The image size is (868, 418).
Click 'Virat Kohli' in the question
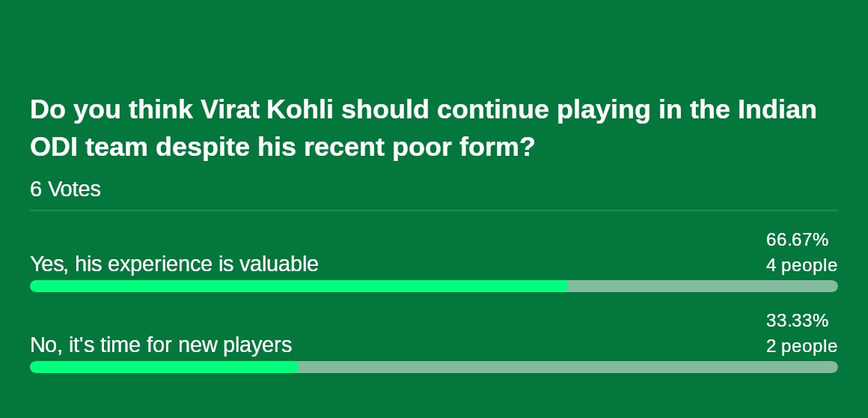click(267, 110)
